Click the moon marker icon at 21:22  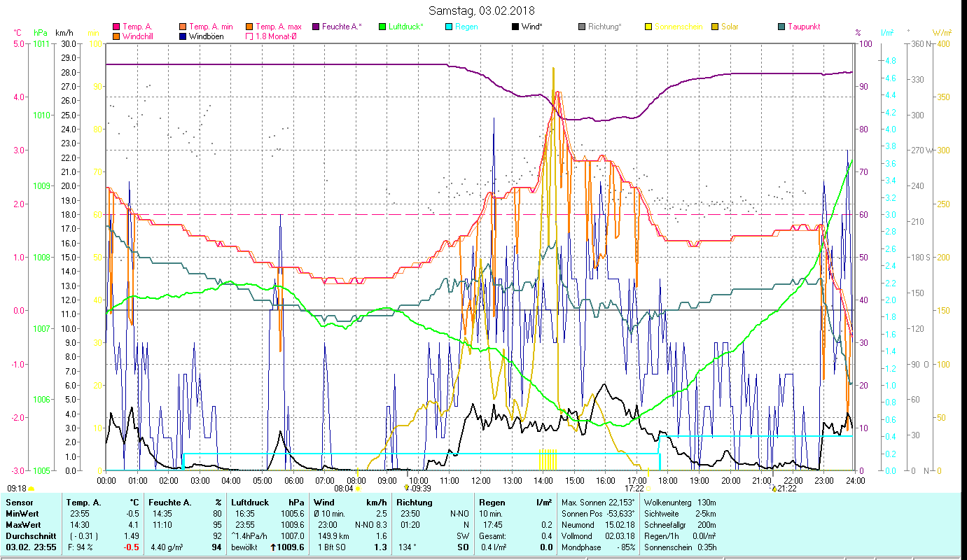[773, 488]
